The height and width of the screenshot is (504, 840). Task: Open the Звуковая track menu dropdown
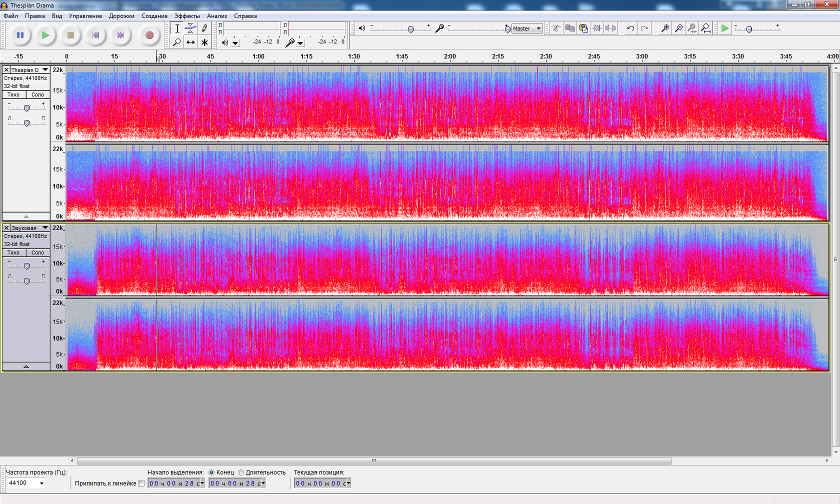coord(45,228)
